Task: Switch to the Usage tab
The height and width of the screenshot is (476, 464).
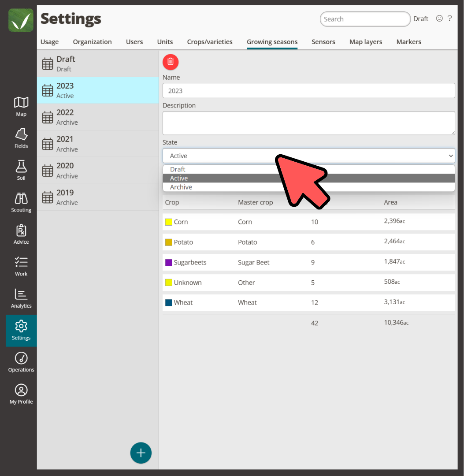Action: pos(49,42)
